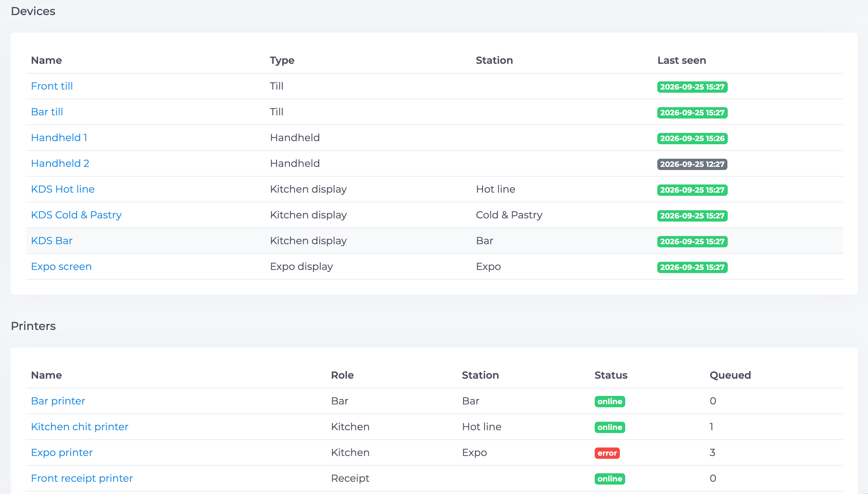The height and width of the screenshot is (494, 868).
Task: Click Expo screen's last-seen timestamp badge
Action: click(x=692, y=267)
